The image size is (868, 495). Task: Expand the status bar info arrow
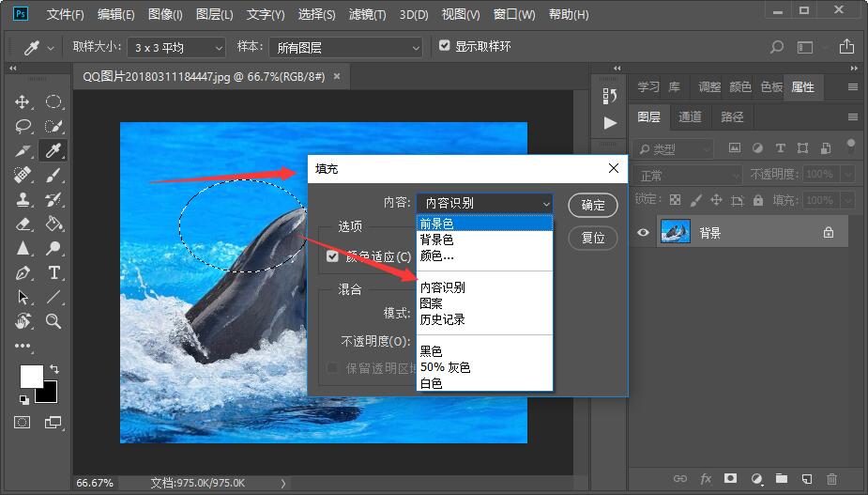283,484
